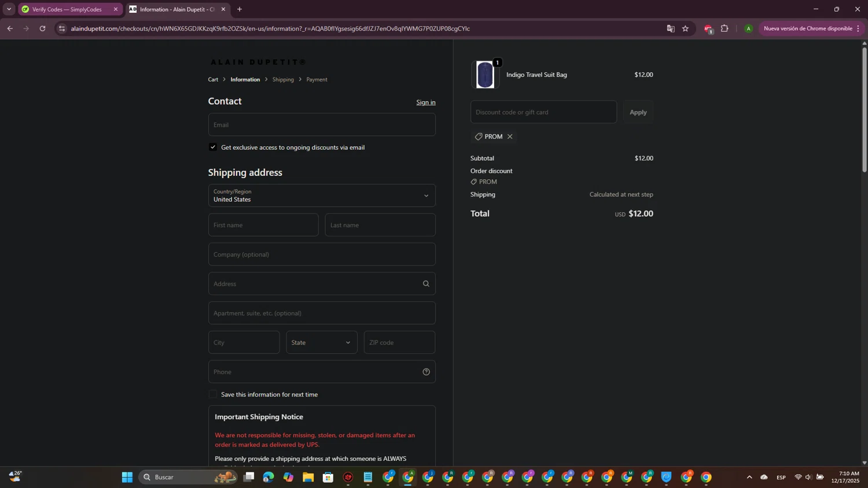Open Copilot from the taskbar
868x488 pixels.
click(x=288, y=477)
